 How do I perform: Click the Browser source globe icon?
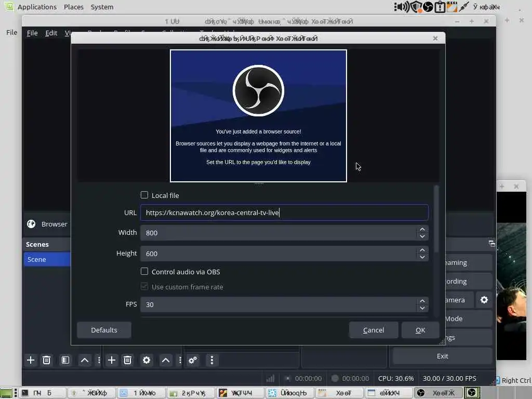31,224
